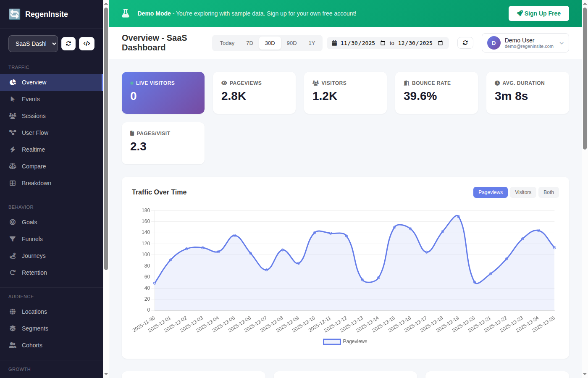Toggle the Pageviews legend below the chart

click(345, 341)
